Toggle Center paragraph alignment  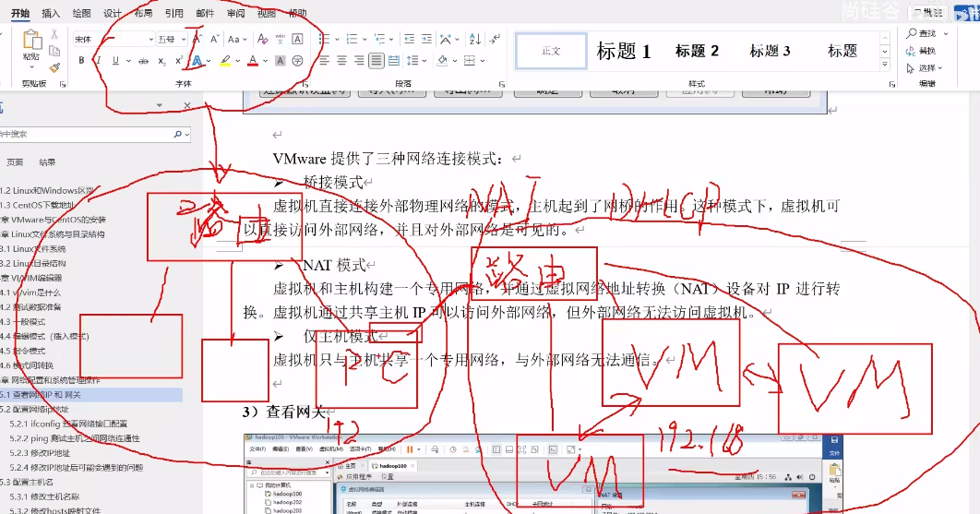pyautogui.click(x=341, y=61)
